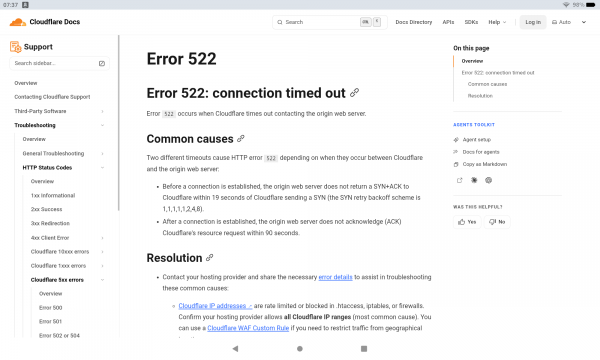Screen dimensions: 600x360
Task: Collapse the Troubleshooting section chevron
Action: [x=102, y=125]
